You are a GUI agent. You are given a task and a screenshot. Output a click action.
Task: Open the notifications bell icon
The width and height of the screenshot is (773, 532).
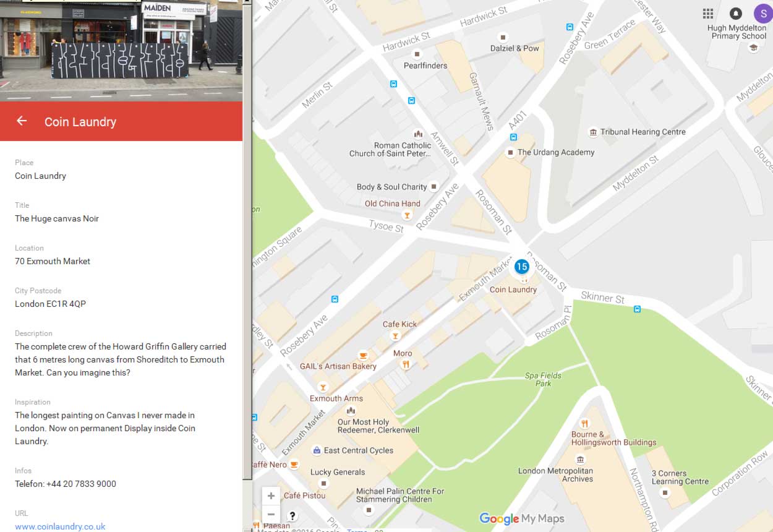(735, 14)
